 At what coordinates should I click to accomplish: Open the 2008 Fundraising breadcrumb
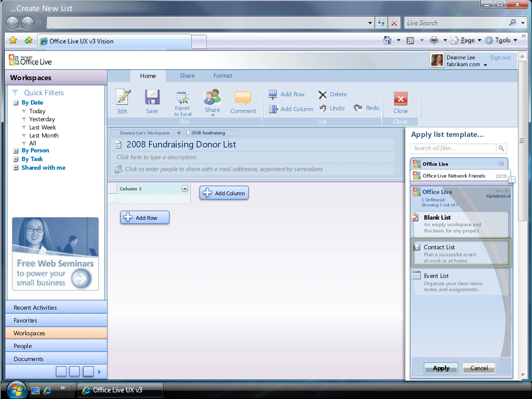tap(211, 133)
